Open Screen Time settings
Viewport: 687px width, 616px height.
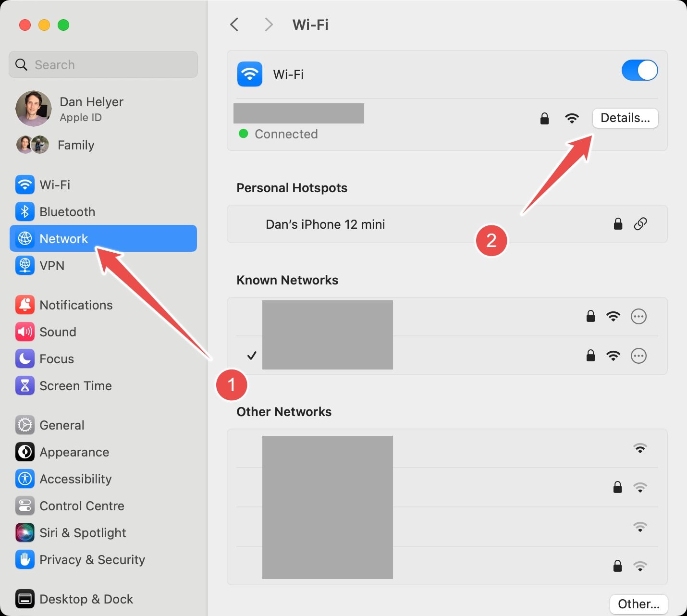click(103, 385)
